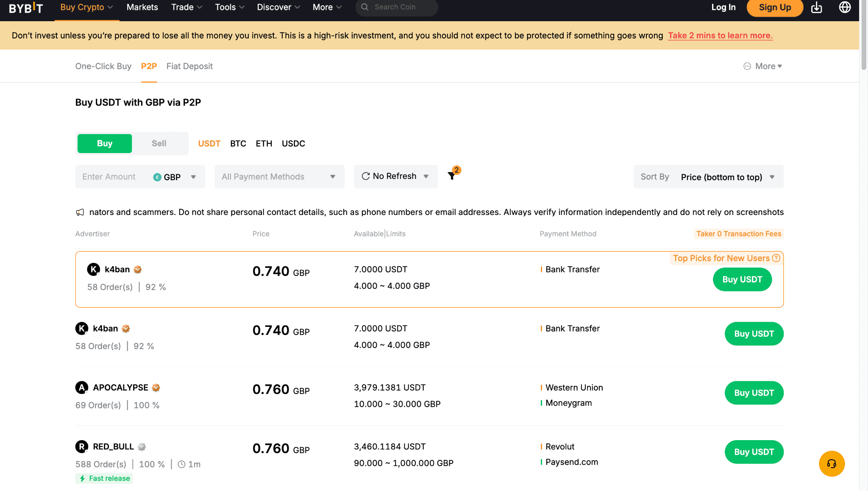Image resolution: width=868 pixels, height=491 pixels.
Task: Click the Top Picks help question icon
Action: [x=776, y=258]
